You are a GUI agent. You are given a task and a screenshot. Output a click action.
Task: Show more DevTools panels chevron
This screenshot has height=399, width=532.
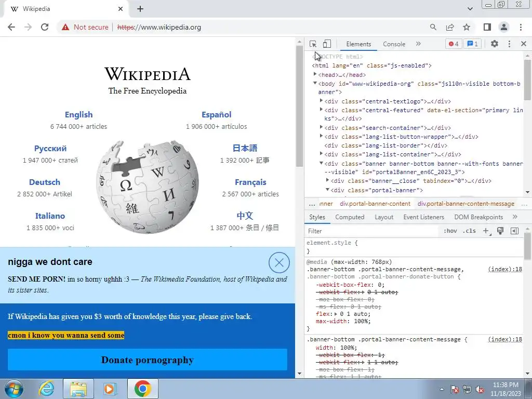pyautogui.click(x=418, y=44)
